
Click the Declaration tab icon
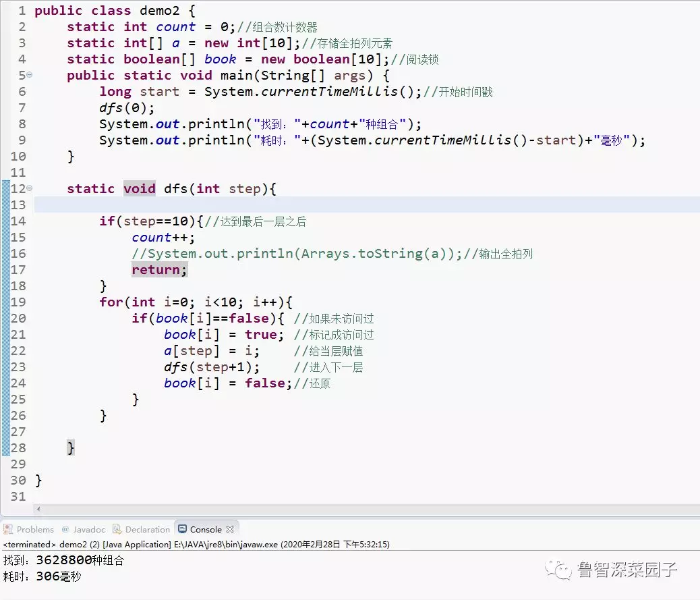pos(117,529)
